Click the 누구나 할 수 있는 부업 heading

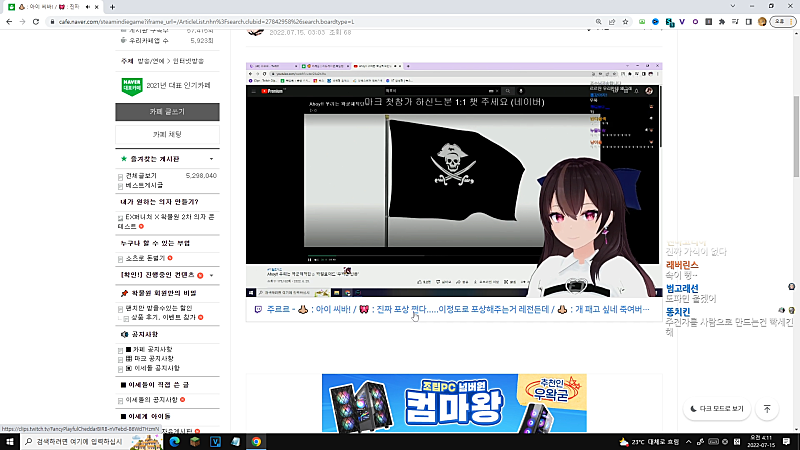pos(155,243)
